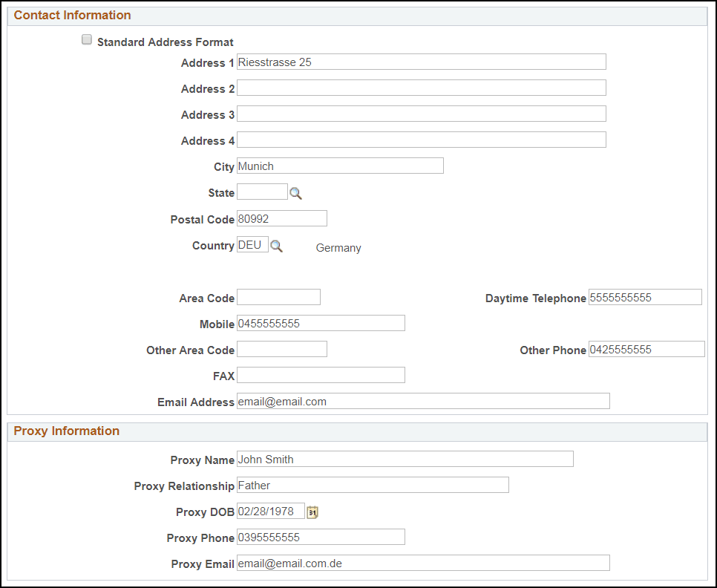This screenshot has width=717, height=588.
Task: Open the State lookup magnifying glass
Action: 295,192
